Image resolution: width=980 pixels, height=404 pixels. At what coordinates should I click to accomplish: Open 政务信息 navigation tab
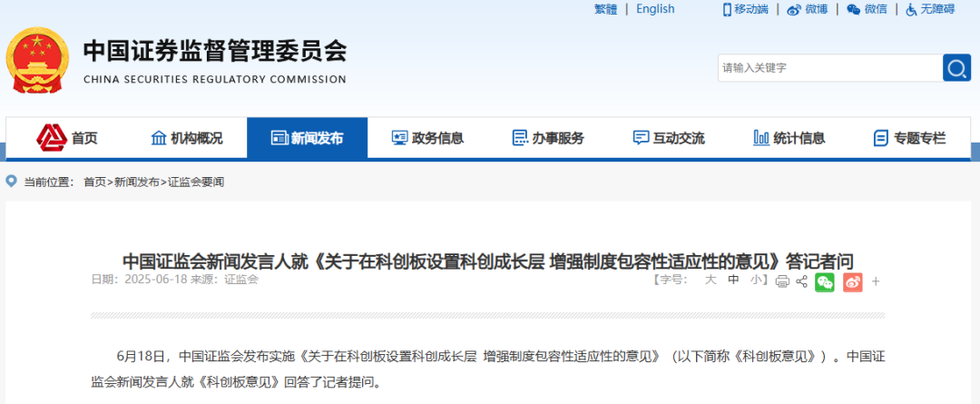point(427,138)
